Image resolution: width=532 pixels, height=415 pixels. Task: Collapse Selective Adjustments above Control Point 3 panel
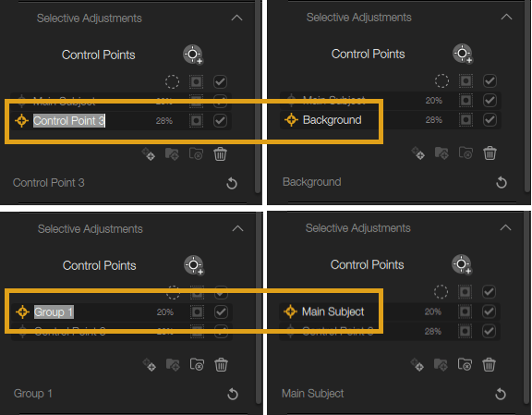[x=236, y=18]
